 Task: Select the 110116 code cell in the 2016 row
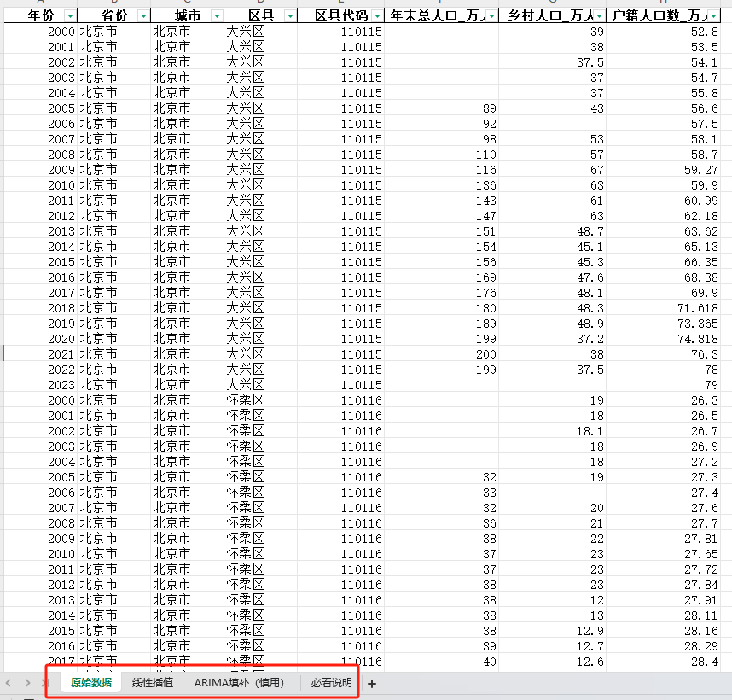340,646
